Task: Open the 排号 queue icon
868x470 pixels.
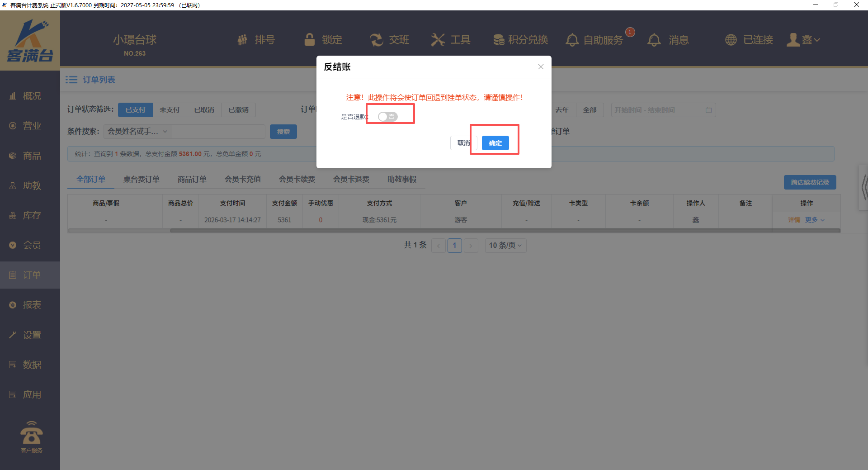Action: (243, 40)
